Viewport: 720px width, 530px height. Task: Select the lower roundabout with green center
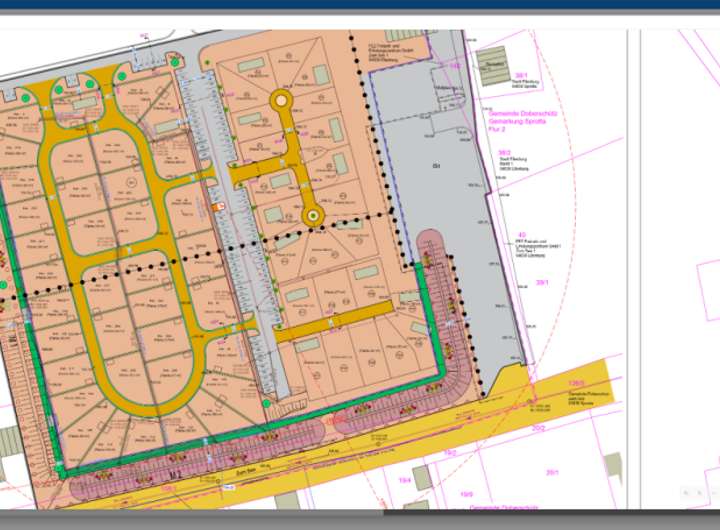pyautogui.click(x=313, y=214)
